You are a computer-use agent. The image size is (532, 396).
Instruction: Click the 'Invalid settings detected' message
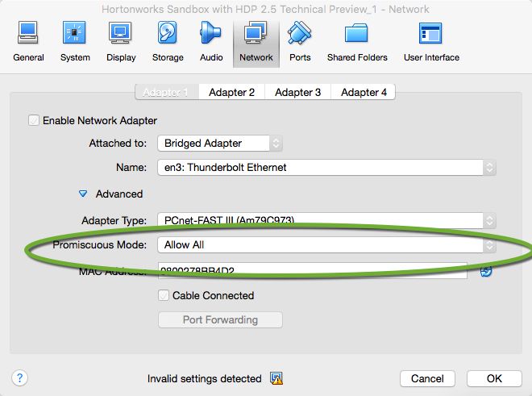[204, 378]
